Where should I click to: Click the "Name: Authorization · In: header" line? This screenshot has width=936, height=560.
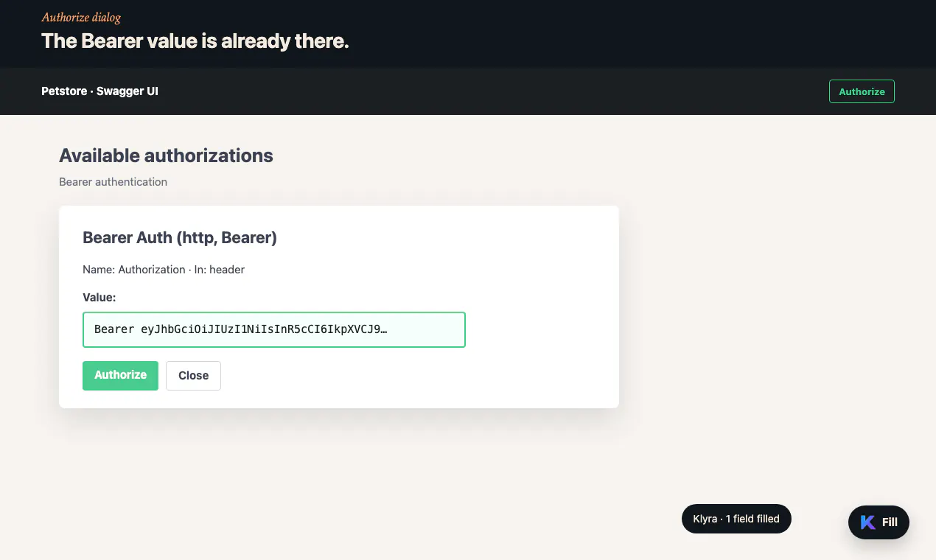[164, 270]
